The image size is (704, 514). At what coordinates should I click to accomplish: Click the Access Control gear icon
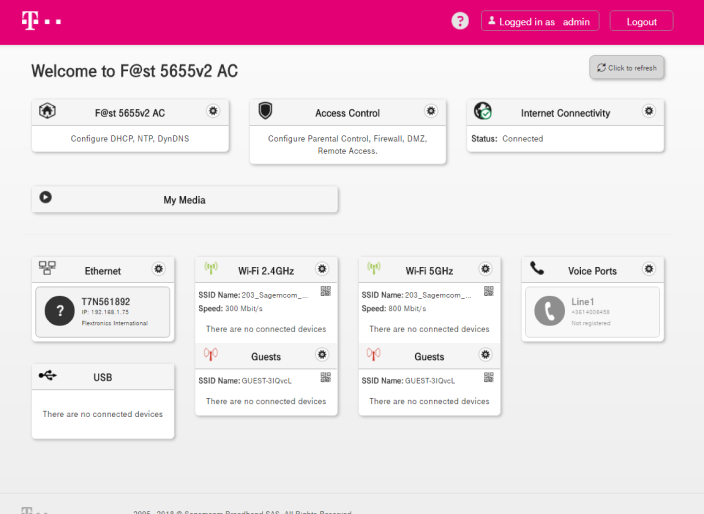pos(431,111)
